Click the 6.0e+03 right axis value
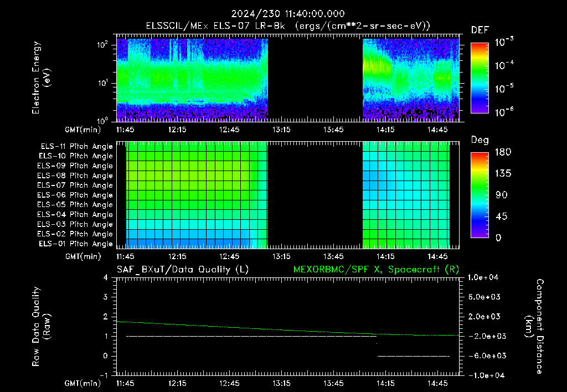The image size is (567, 392). coord(484,297)
